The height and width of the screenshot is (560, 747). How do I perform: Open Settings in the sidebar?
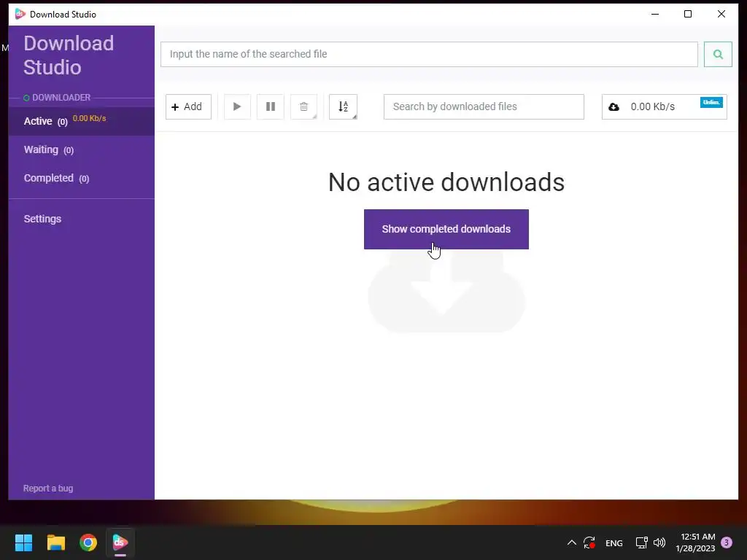point(42,219)
